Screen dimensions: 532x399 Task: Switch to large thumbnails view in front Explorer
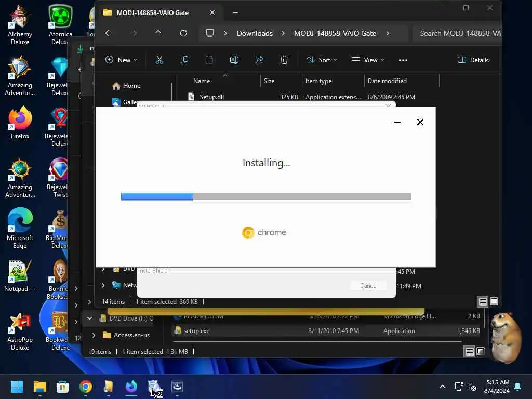(x=494, y=301)
